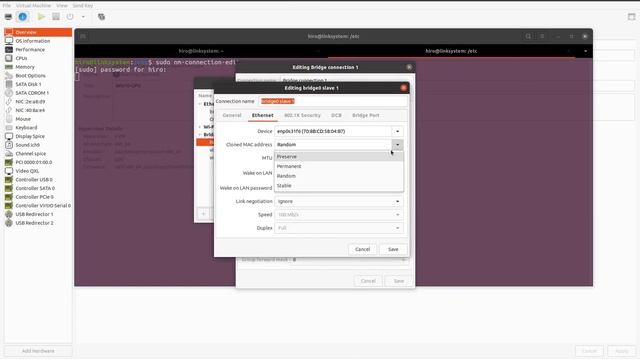This screenshot has height=360, width=640.
Task: Select Memory in hardware list
Action: 38,67
